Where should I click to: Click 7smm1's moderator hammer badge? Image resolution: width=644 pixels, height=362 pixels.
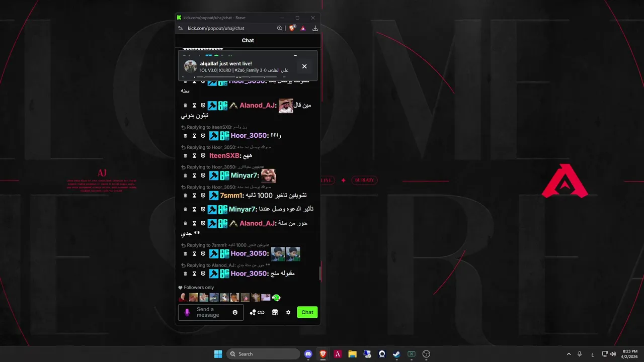click(x=213, y=196)
